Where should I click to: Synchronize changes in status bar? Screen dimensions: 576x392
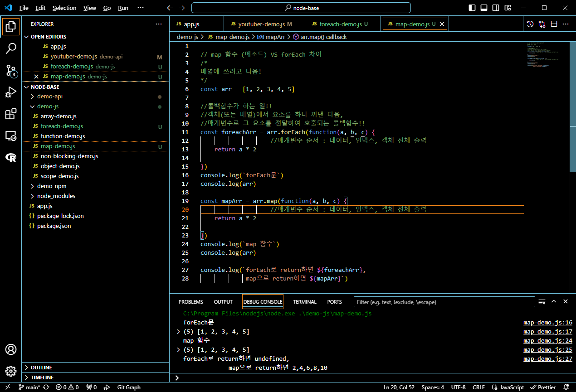coord(46,387)
